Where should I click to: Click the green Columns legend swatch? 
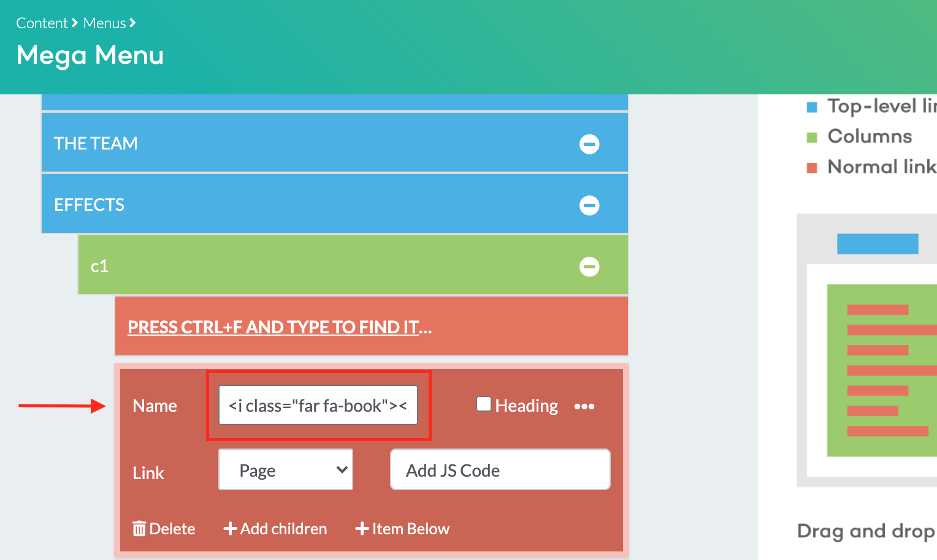pos(812,137)
